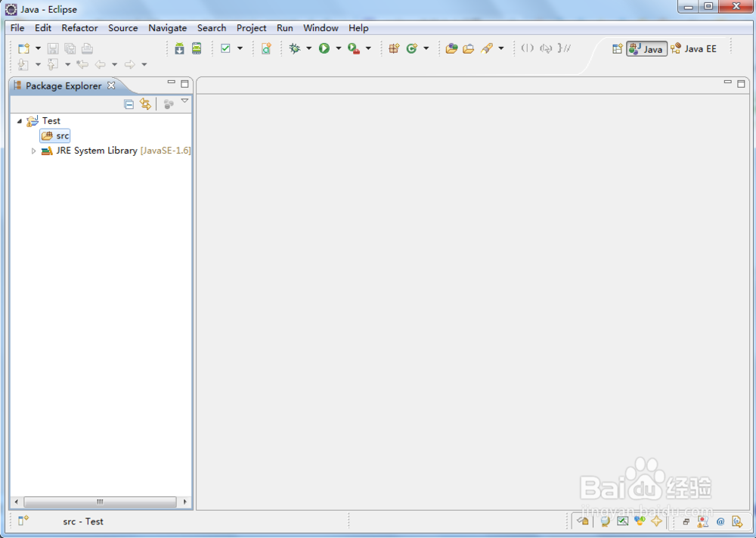Maximize the Package Explorer view
756x538 pixels.
click(184, 84)
